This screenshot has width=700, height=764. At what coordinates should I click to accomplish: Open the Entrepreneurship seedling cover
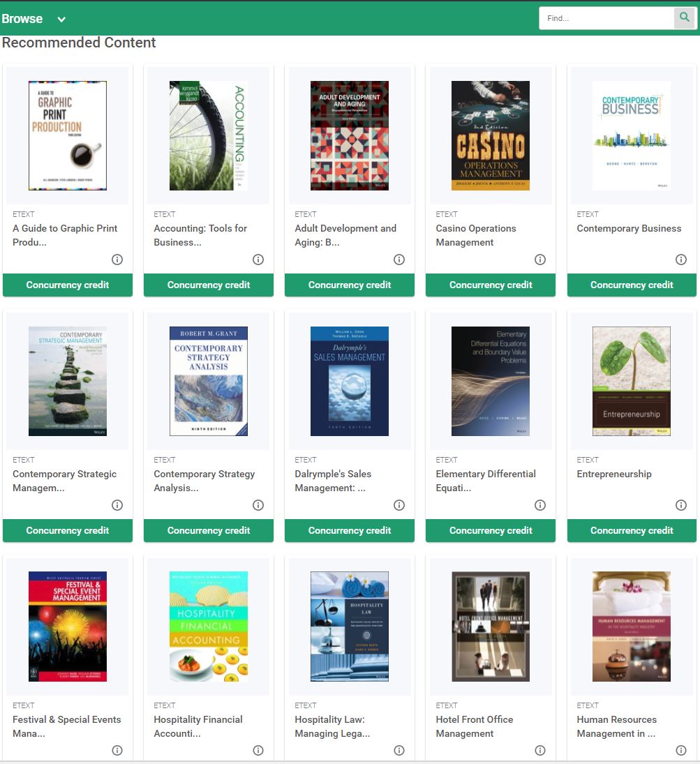tap(632, 381)
